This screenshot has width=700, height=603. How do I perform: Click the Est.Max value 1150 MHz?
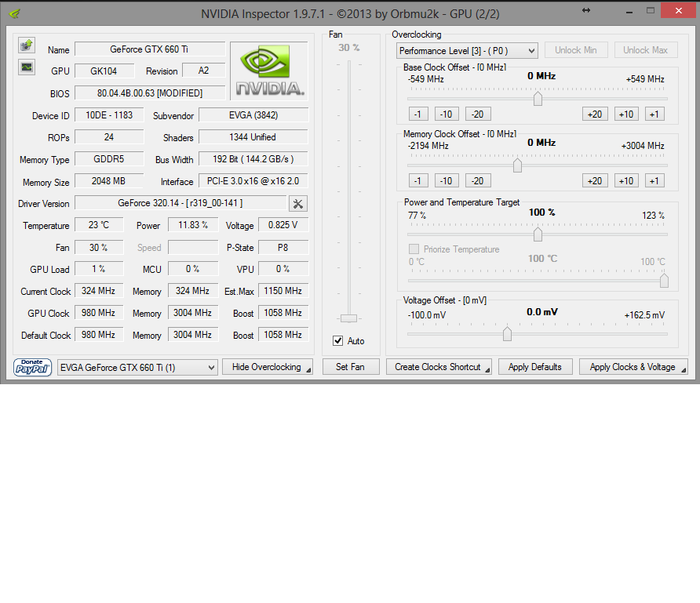coord(283,291)
